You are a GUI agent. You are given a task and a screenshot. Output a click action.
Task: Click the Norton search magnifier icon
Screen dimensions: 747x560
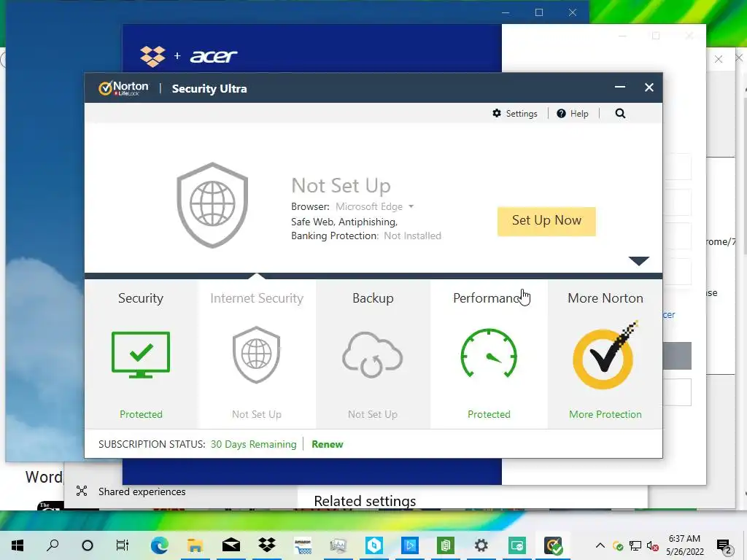(x=620, y=113)
